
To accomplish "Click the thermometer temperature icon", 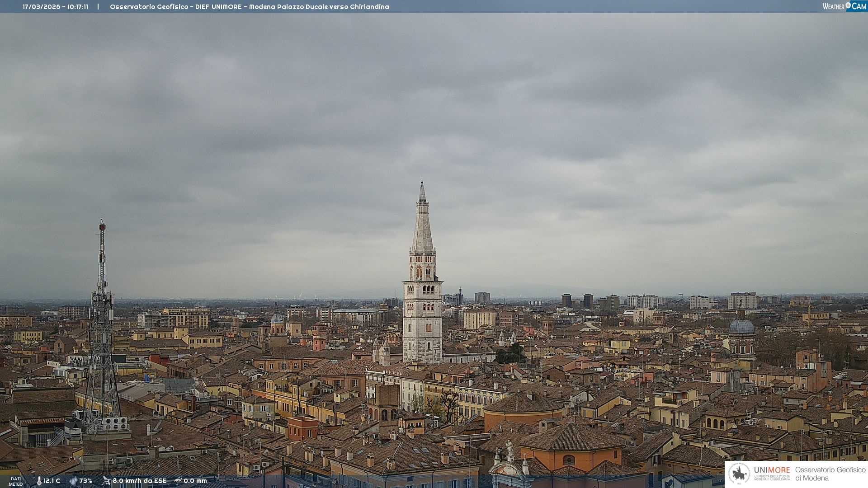I will coord(39,481).
